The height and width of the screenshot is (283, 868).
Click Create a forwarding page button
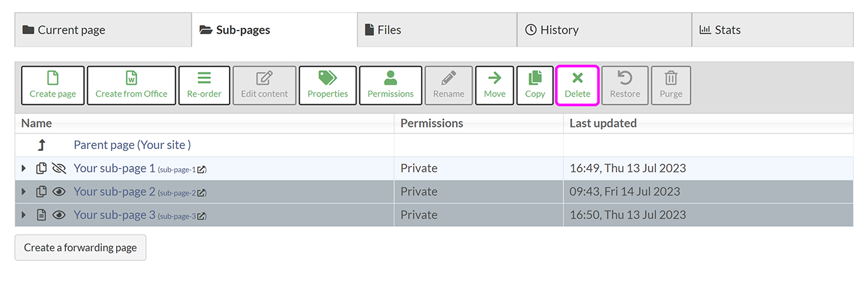click(80, 248)
